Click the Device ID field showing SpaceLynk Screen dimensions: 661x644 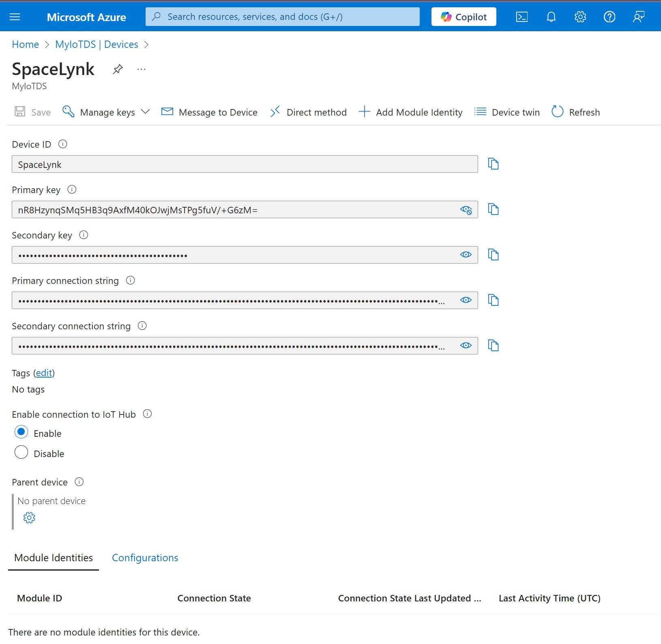245,164
